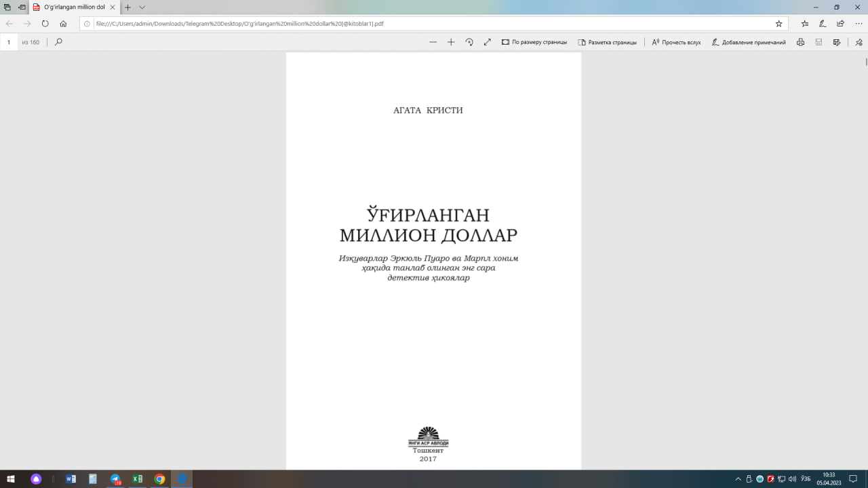Click the set these tabs aside icon
The height and width of the screenshot is (488, 868).
[22, 7]
